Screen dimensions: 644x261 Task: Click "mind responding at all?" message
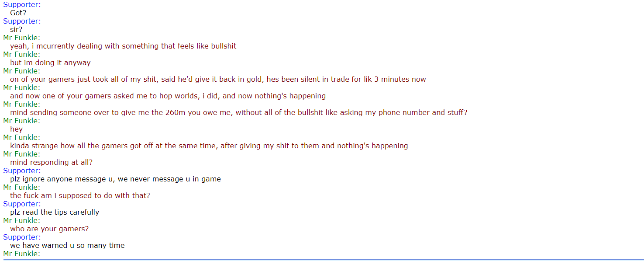(x=51, y=162)
